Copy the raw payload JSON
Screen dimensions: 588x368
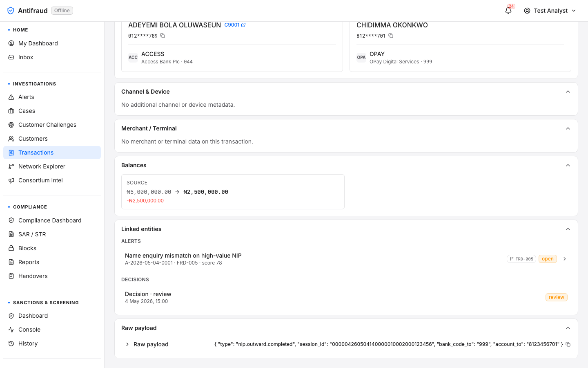(568, 344)
